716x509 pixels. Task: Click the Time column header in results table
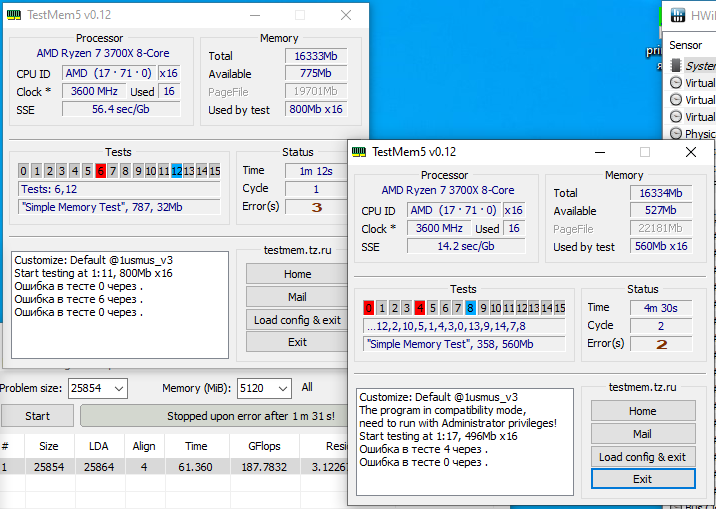[196, 446]
